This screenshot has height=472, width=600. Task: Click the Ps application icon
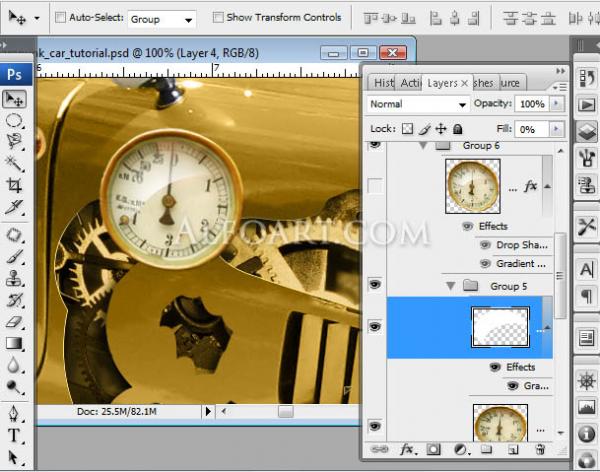tap(15, 74)
